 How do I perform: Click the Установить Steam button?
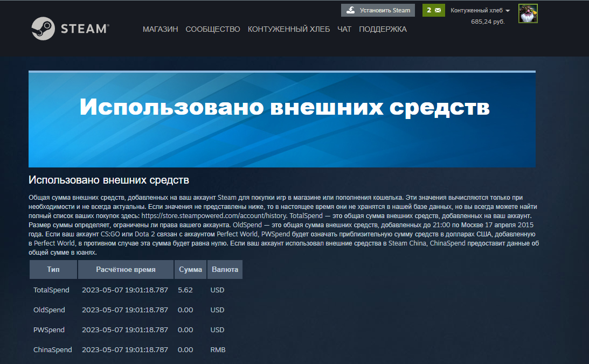click(378, 10)
